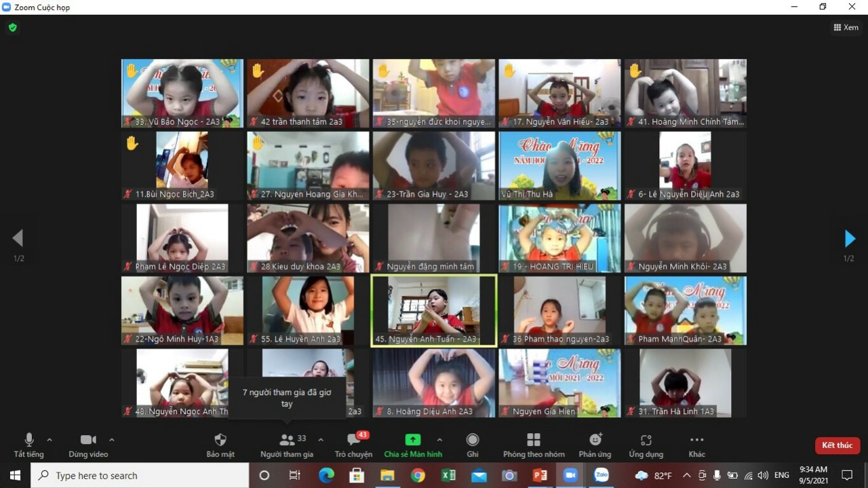Open Phòng theo nhóm breakout rooms

[534, 440]
